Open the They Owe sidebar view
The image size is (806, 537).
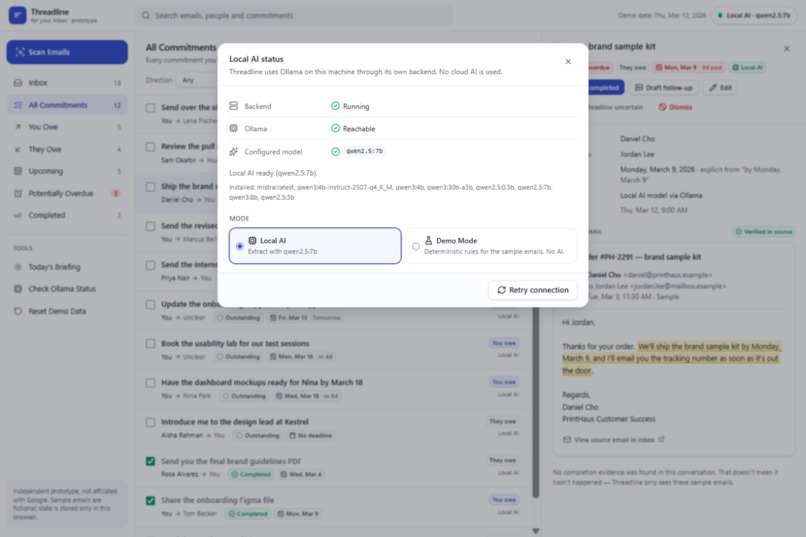67,149
